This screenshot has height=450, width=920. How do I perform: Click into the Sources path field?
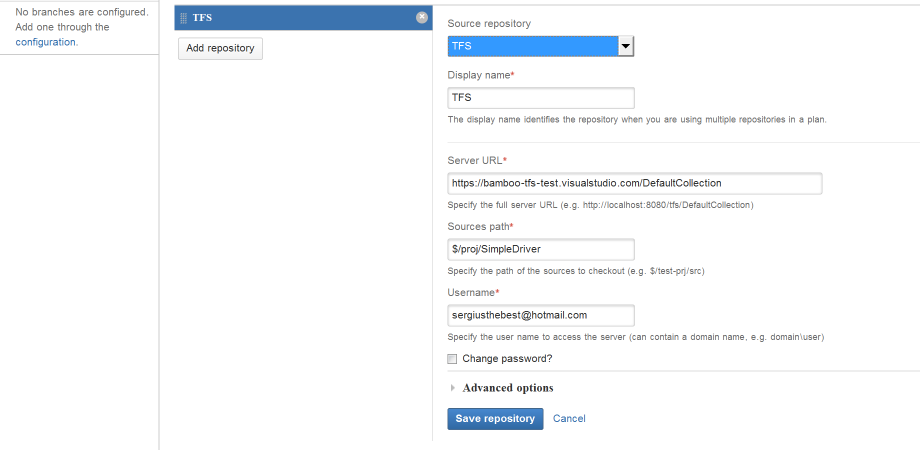(540, 249)
